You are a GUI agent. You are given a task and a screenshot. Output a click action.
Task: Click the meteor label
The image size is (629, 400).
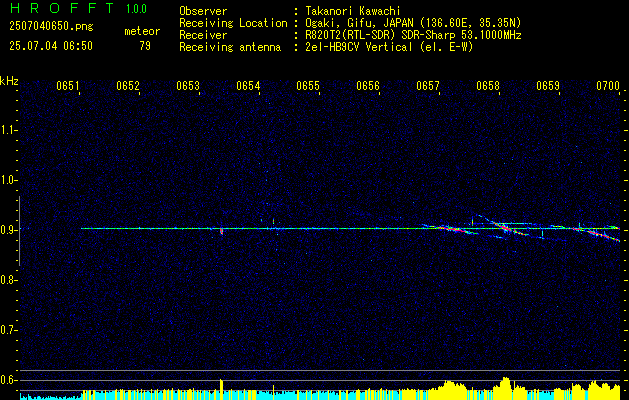click(142, 31)
